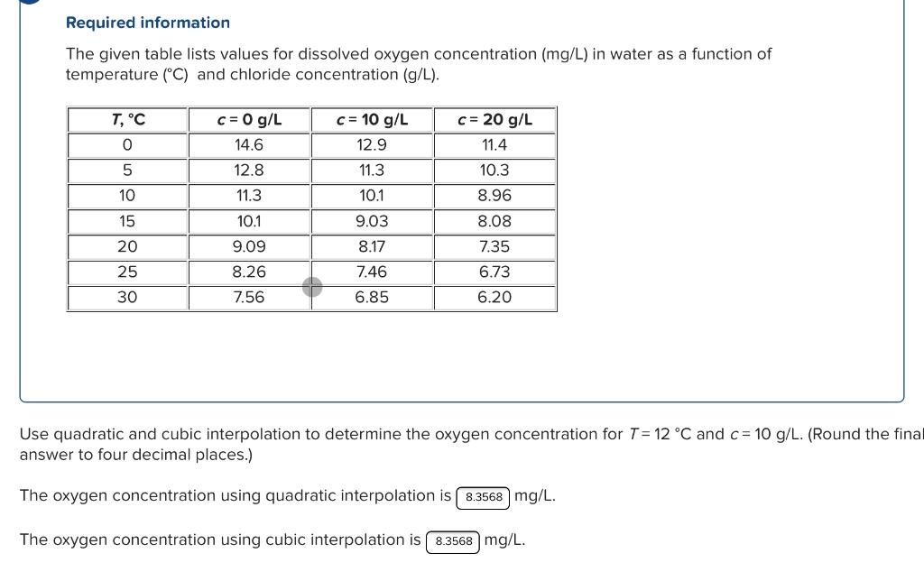
Task: Click the mg/L label after quadratic answer box
Action: (534, 495)
